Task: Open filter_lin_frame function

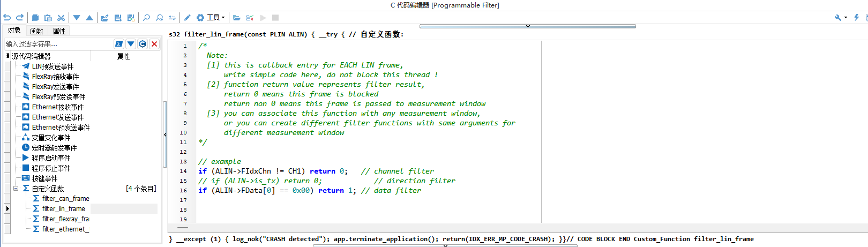Action: click(x=63, y=209)
